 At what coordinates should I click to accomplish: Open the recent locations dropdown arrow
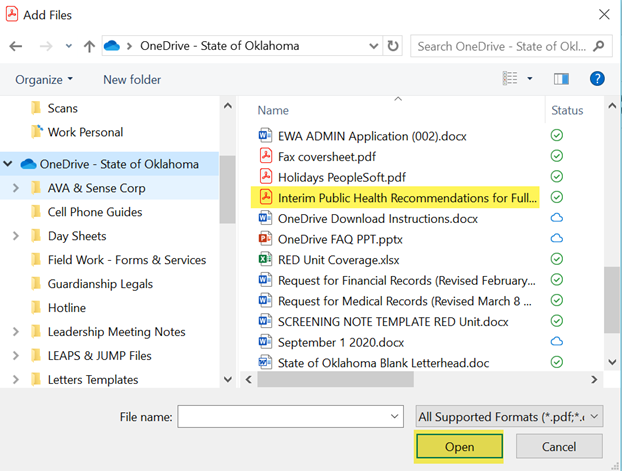69,46
